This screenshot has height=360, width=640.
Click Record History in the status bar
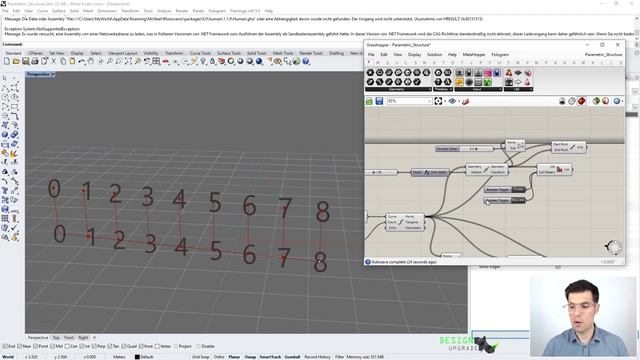(317, 357)
